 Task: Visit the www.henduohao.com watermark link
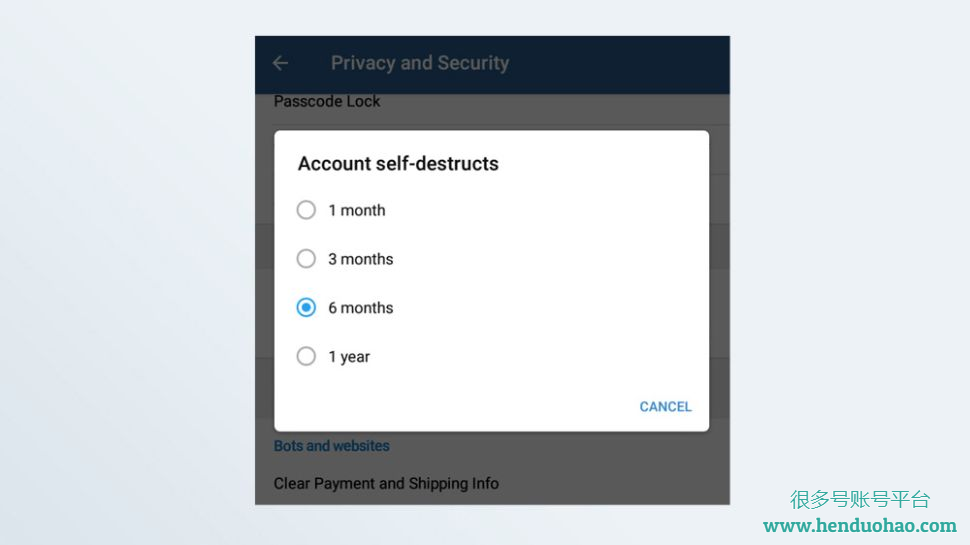coord(860,526)
